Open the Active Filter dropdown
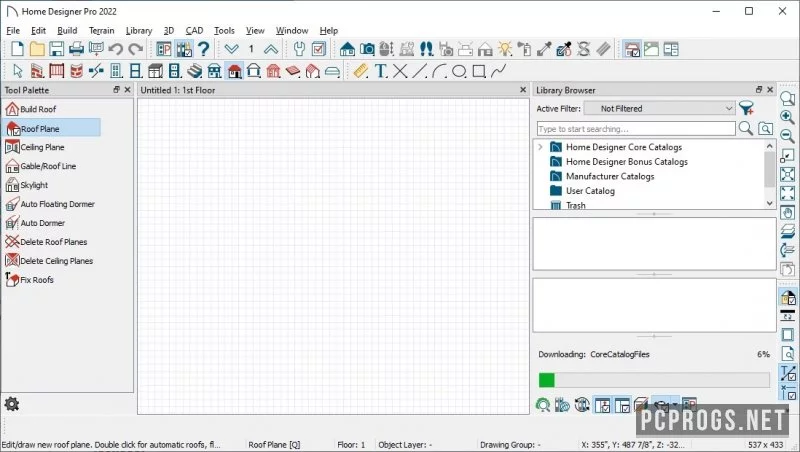 659,108
